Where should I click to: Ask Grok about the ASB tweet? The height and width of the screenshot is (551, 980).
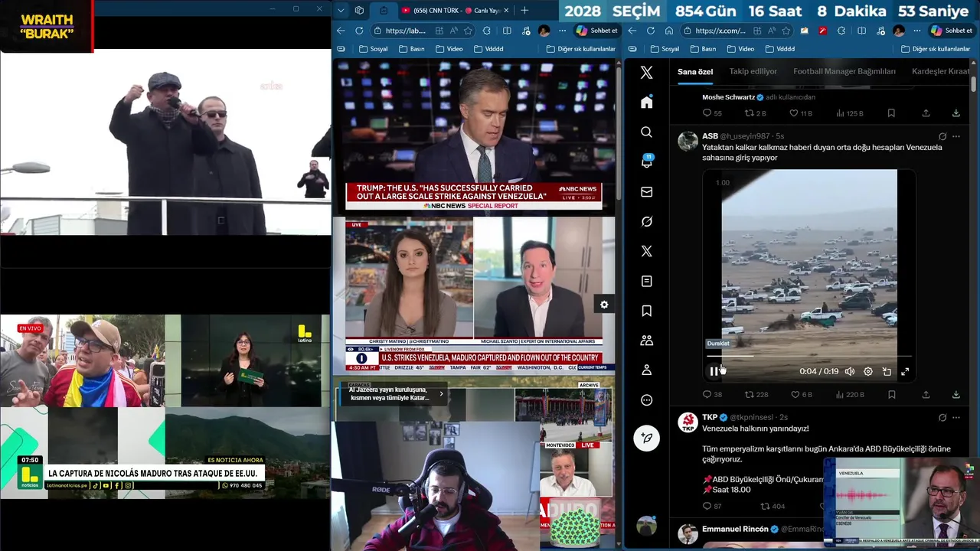[942, 137]
